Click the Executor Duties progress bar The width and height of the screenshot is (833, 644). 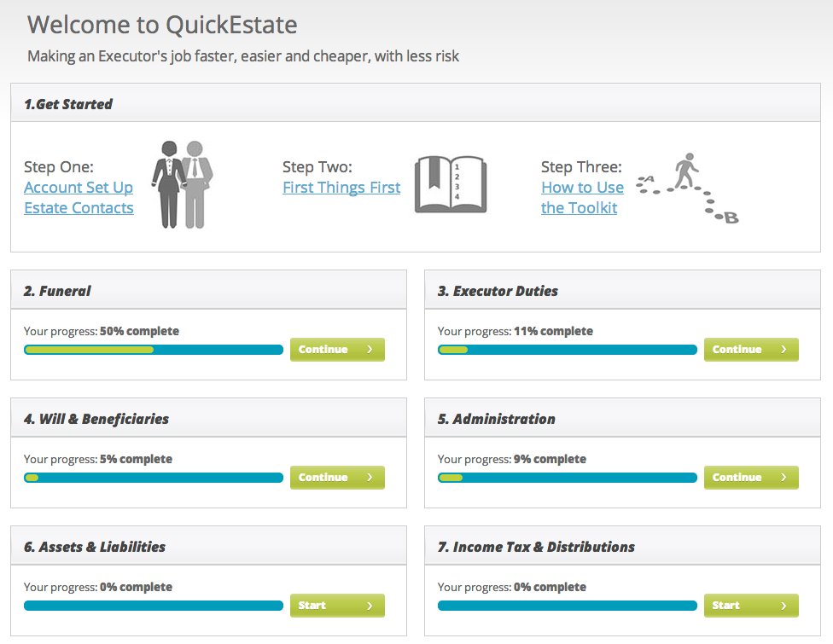[x=568, y=350]
